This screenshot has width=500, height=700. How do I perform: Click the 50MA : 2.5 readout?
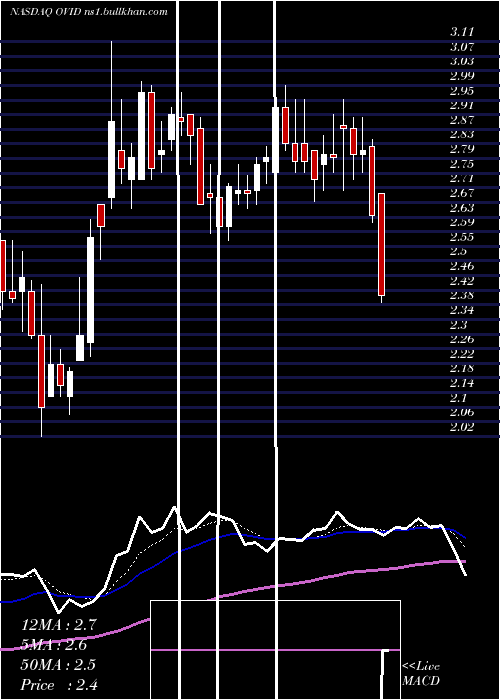pos(58,665)
